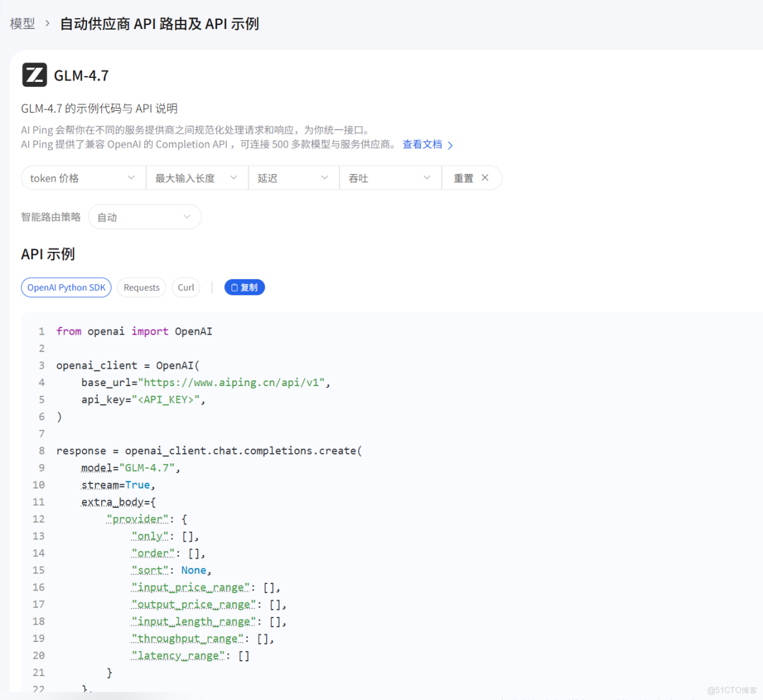Click the arrow icon after 查看文档
This screenshot has height=700, width=763.
click(x=449, y=144)
